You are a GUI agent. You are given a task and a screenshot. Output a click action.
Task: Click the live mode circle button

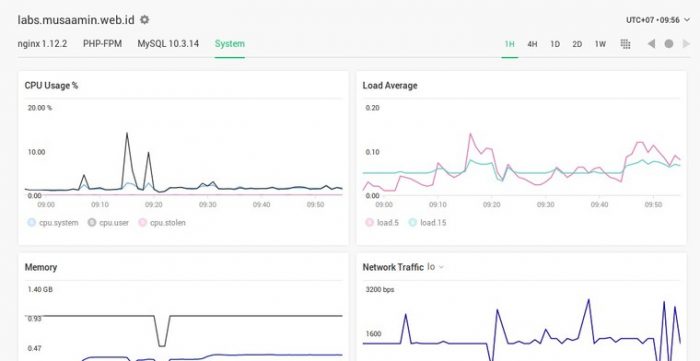coord(669,44)
